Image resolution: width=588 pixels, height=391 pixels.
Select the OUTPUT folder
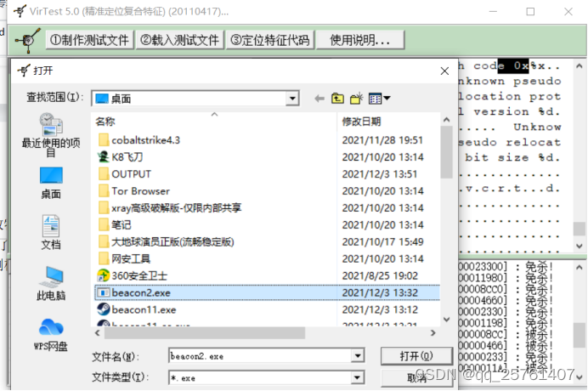click(x=125, y=174)
